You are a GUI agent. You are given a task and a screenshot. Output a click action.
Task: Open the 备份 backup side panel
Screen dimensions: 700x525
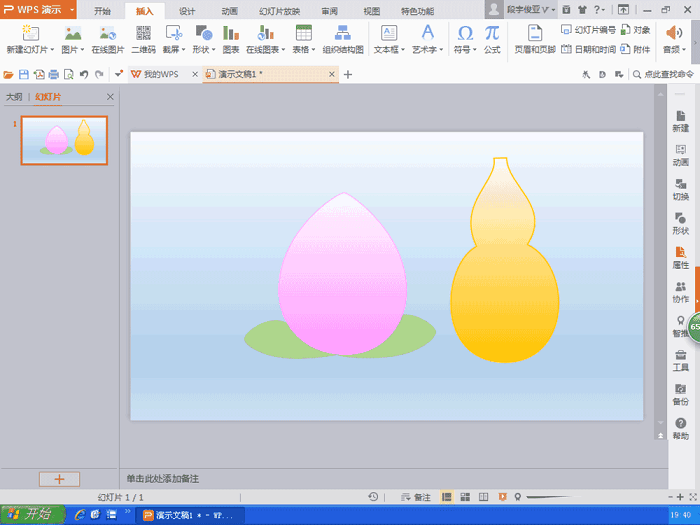[680, 394]
